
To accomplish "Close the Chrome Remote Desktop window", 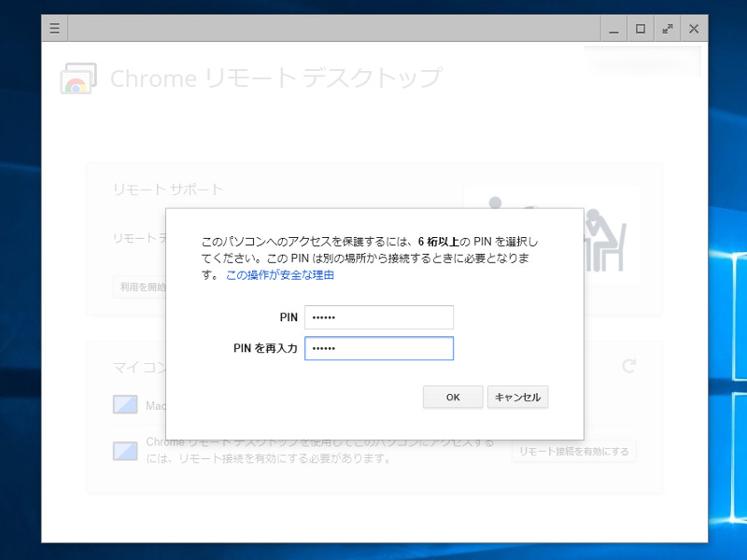I will [x=694, y=29].
